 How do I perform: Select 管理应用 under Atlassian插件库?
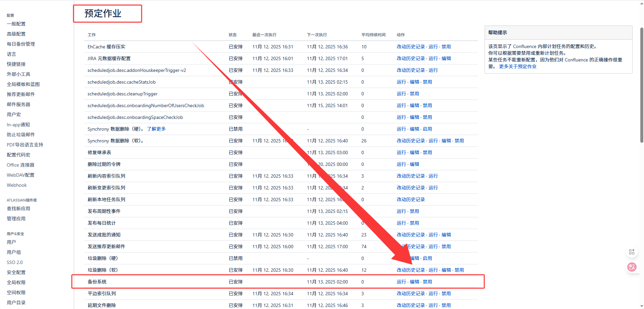(16, 219)
